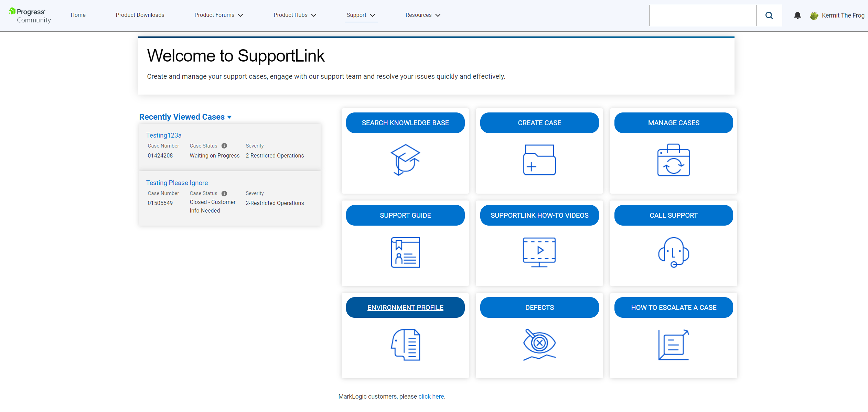Click the How-To Videos monitor icon
The image size is (868, 412).
(x=539, y=252)
